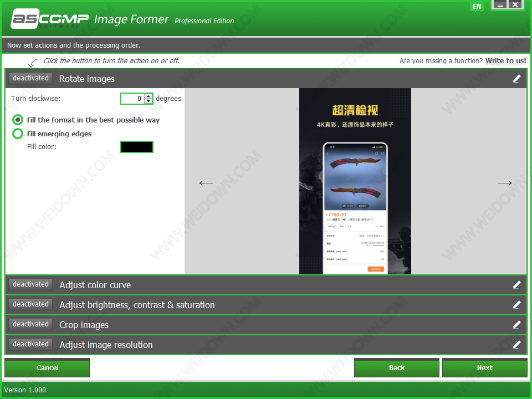532x399 pixels.
Task: Close the Image Former window
Action: (515, 5)
